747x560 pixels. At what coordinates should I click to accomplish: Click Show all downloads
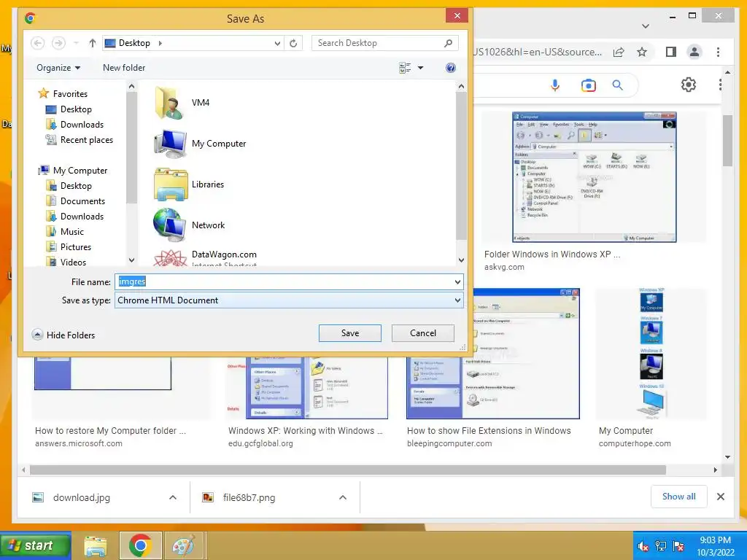point(679,497)
